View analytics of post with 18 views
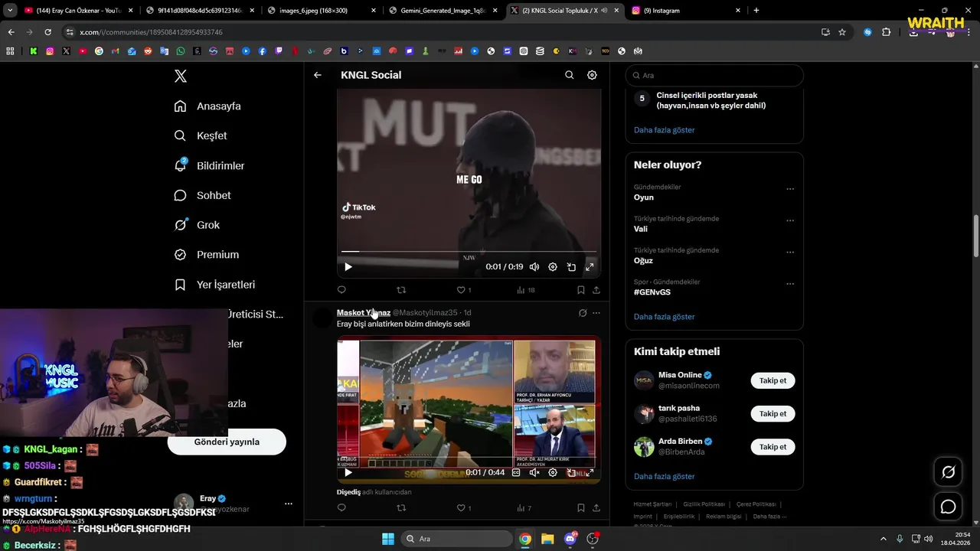 pyautogui.click(x=525, y=290)
